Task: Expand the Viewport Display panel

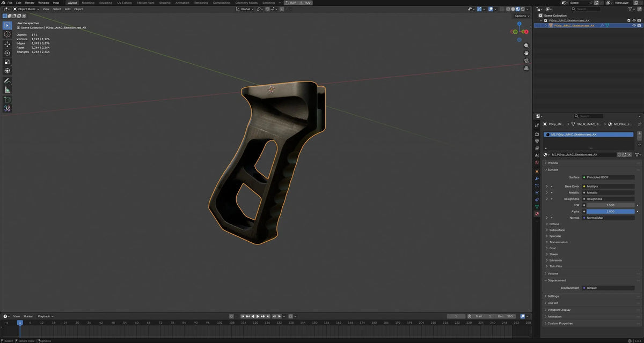Action: point(559,310)
